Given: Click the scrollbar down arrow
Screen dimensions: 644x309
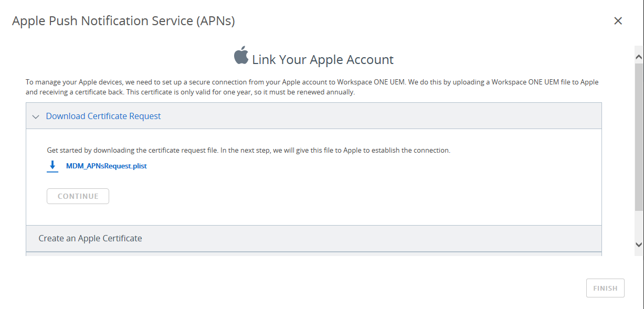Looking at the screenshot, I should click(639, 244).
